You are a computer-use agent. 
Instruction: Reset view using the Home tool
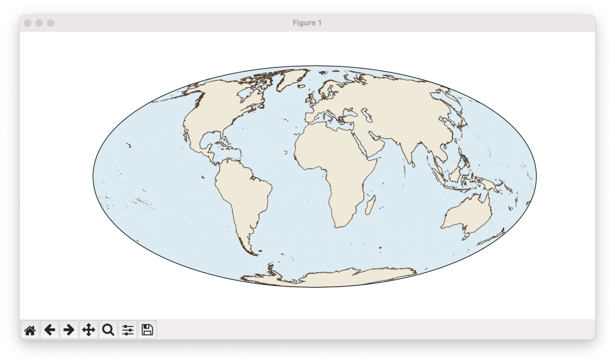click(x=30, y=330)
